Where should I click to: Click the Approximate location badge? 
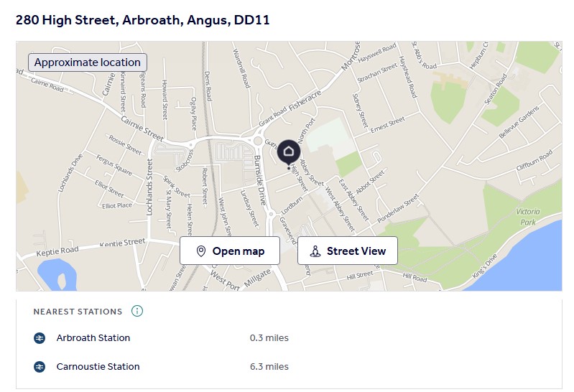(88, 62)
